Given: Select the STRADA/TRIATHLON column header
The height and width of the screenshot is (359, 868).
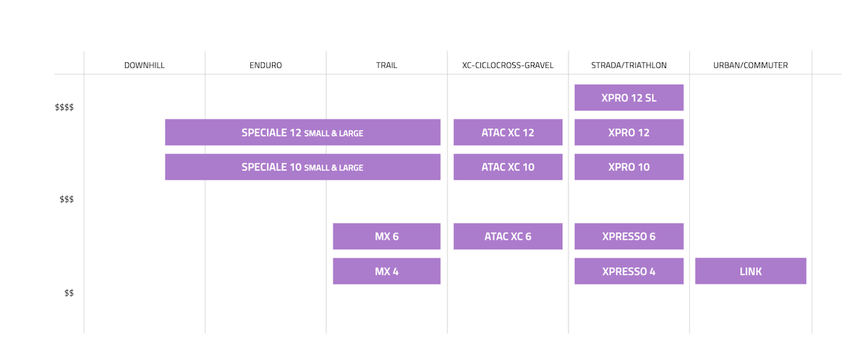Looking at the screenshot, I should click(x=629, y=65).
